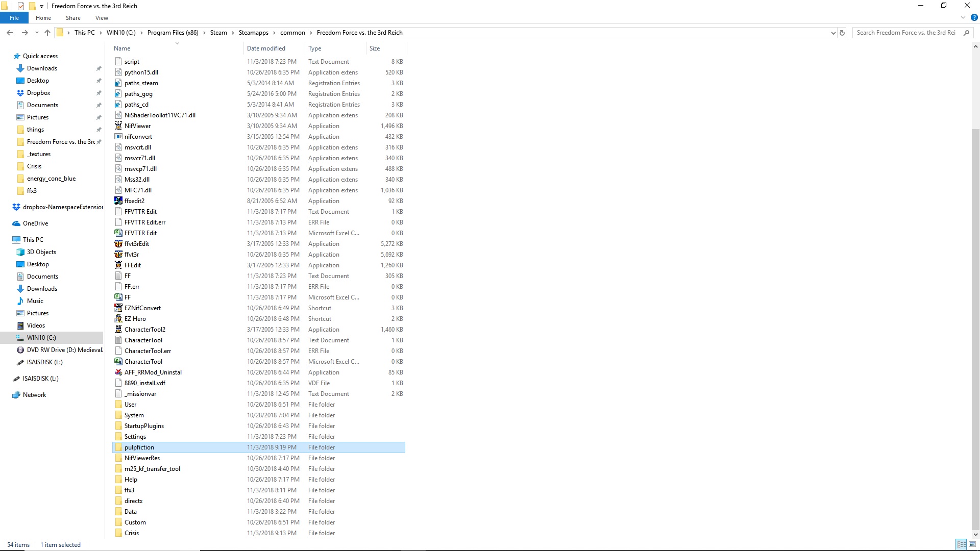Switch to large thumbnails view button
Image resolution: width=980 pixels, height=551 pixels.
click(972, 545)
